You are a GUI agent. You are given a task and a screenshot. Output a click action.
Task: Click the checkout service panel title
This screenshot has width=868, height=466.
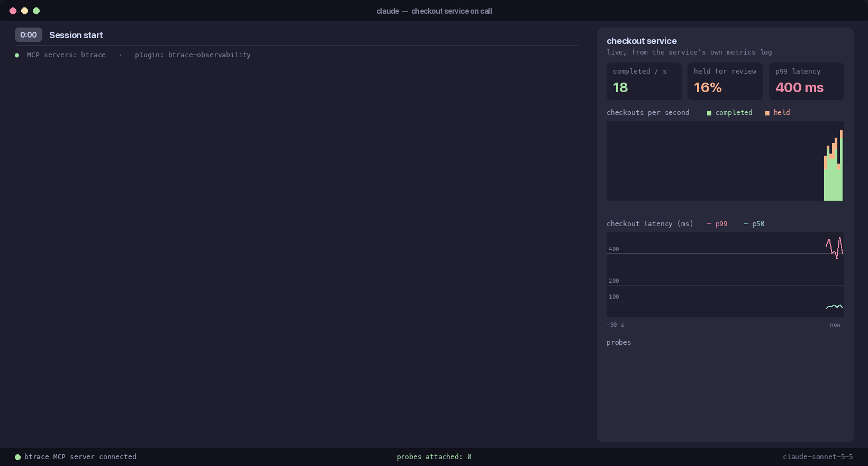pos(641,41)
